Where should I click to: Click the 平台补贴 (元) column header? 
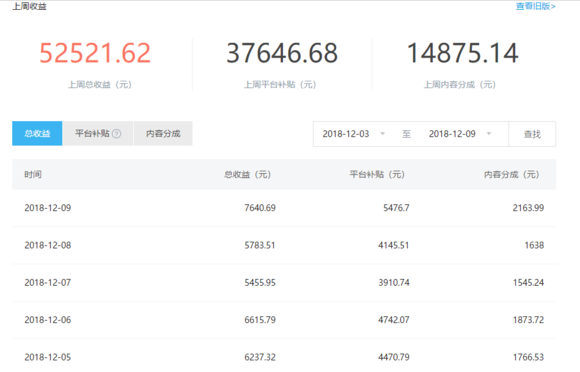click(x=377, y=174)
